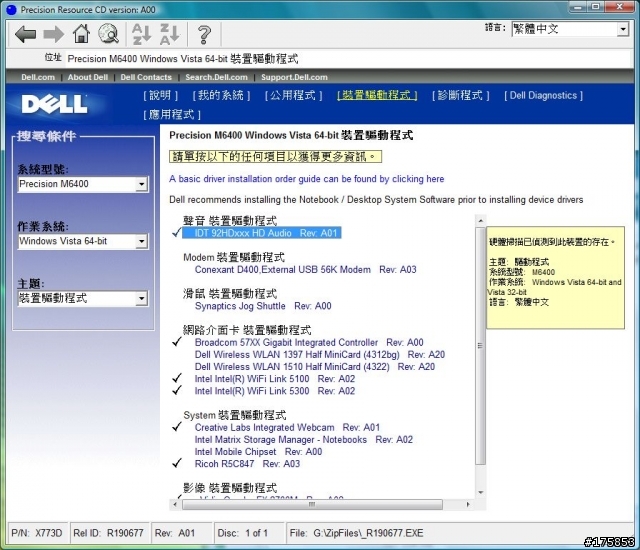This screenshot has height=550, width=640.
Task: Go forward with the right arrow icon
Action: coord(53,34)
